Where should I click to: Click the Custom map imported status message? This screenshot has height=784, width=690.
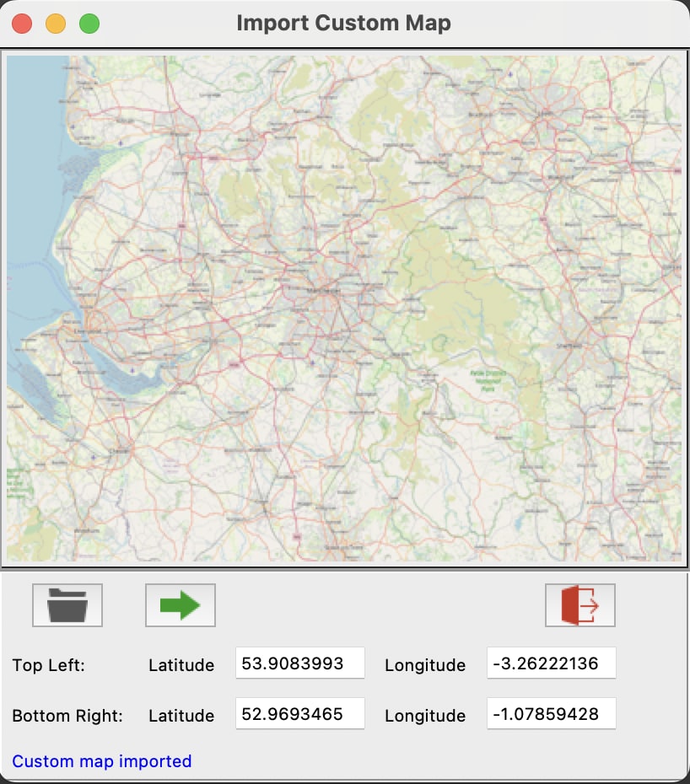[x=101, y=760]
